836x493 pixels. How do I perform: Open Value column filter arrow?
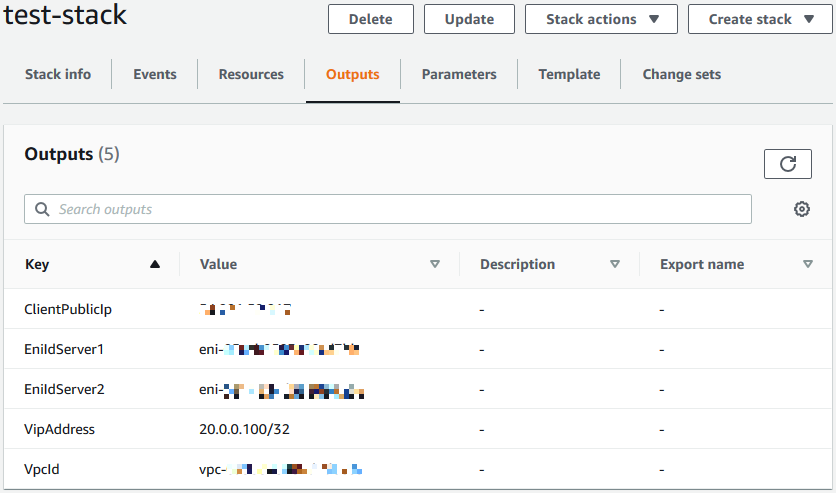(434, 265)
